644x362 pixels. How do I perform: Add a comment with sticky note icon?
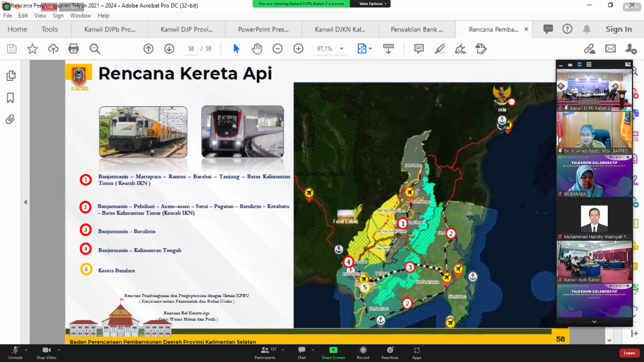click(419, 49)
